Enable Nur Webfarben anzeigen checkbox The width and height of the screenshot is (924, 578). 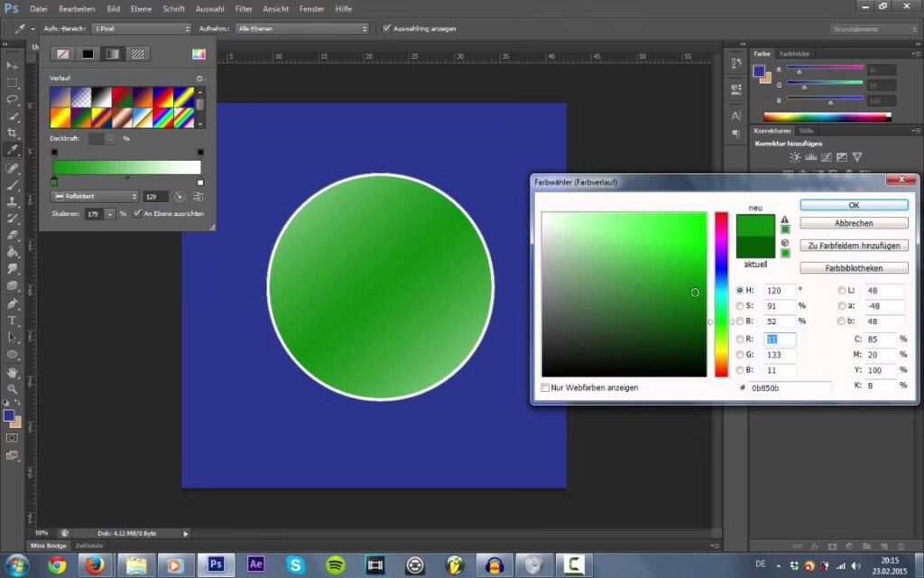coord(545,387)
